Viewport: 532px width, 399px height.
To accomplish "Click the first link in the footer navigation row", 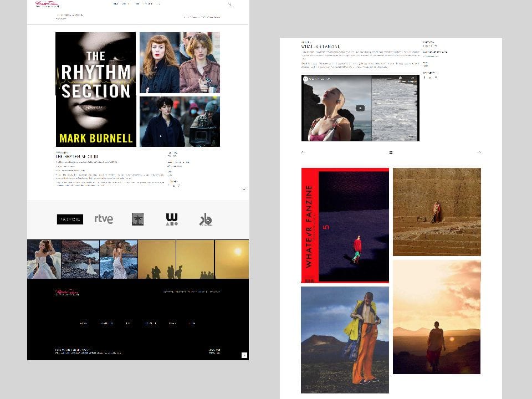I will tap(84, 323).
